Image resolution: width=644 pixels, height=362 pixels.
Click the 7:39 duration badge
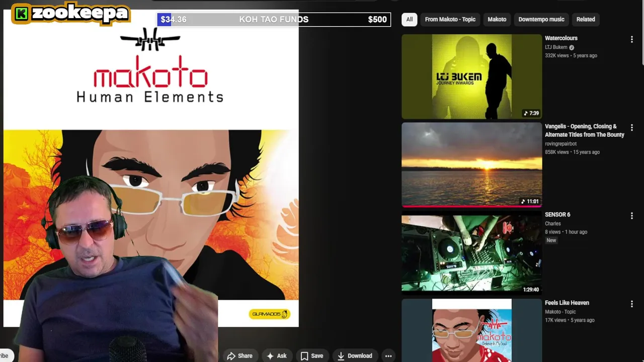(531, 113)
